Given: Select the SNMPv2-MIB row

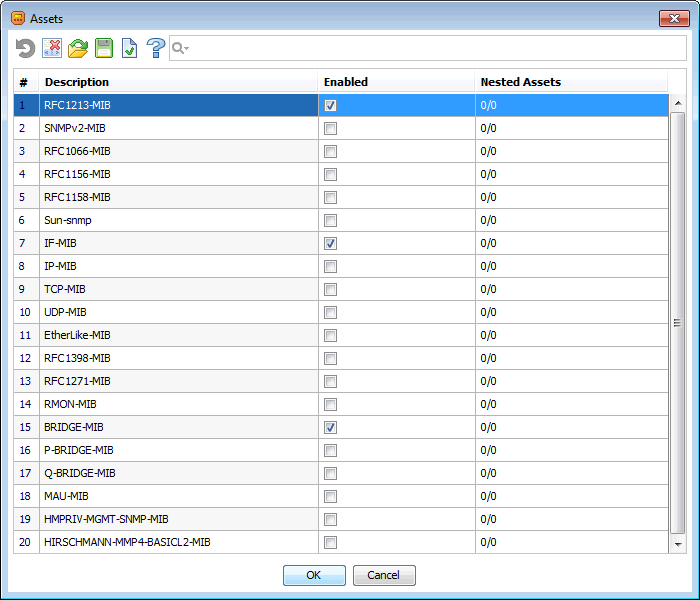Looking at the screenshot, I should (341, 128).
